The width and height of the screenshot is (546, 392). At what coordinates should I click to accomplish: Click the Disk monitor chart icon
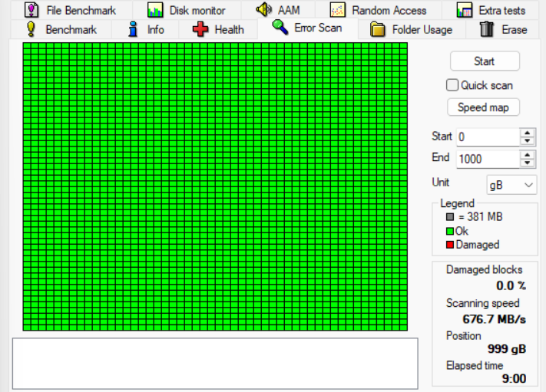155,10
